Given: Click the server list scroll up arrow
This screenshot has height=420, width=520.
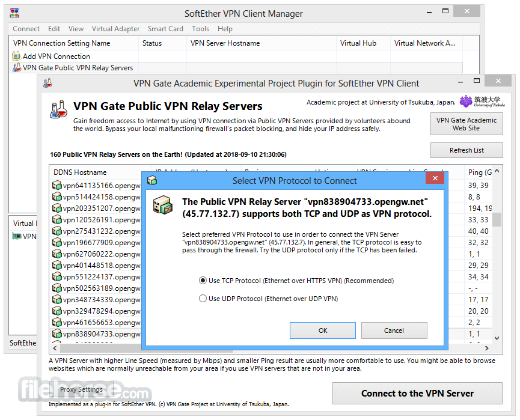Looking at the screenshot, I should tap(497, 171).
